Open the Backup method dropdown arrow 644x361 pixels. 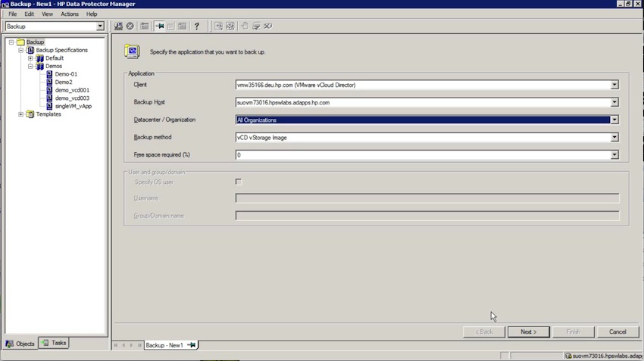click(x=614, y=138)
